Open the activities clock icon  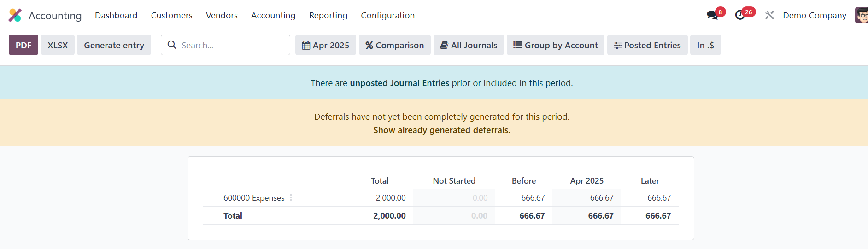740,15
